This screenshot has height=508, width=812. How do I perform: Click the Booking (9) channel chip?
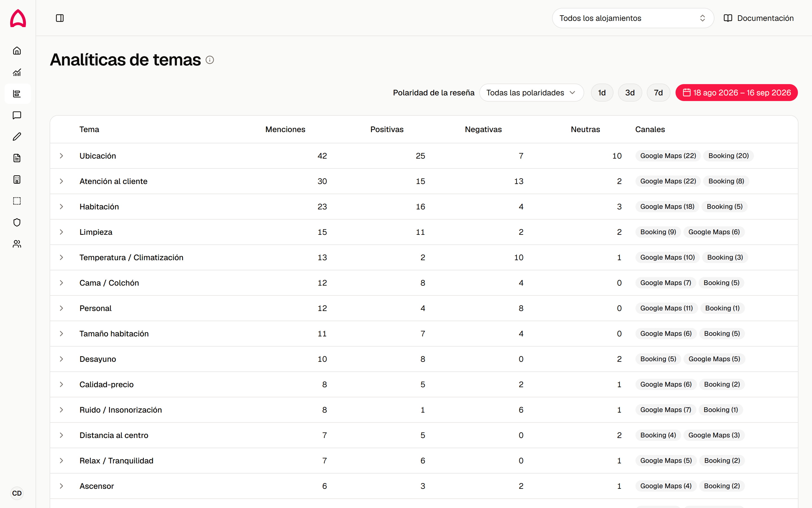[658, 232]
